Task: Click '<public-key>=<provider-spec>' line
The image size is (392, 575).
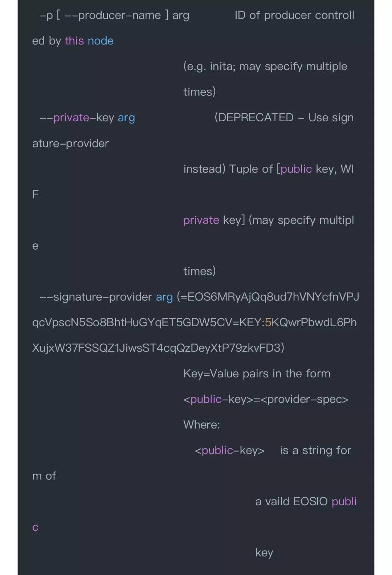Action: tap(266, 399)
